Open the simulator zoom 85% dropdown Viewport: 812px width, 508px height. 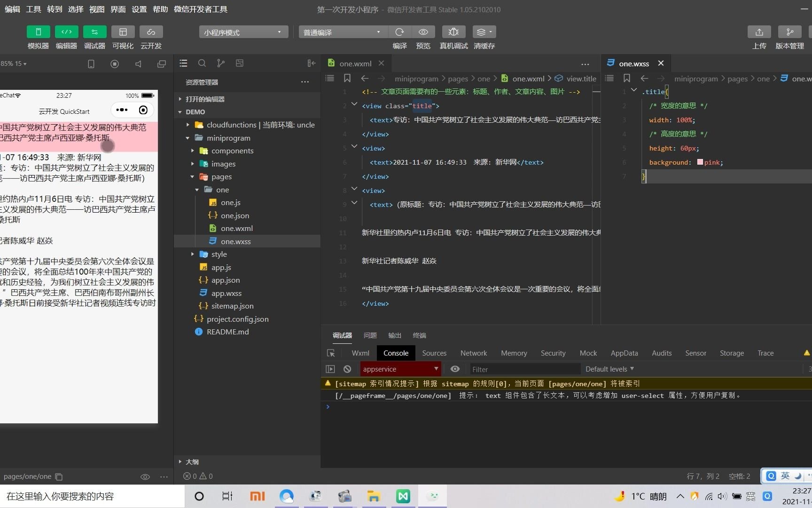(x=14, y=63)
